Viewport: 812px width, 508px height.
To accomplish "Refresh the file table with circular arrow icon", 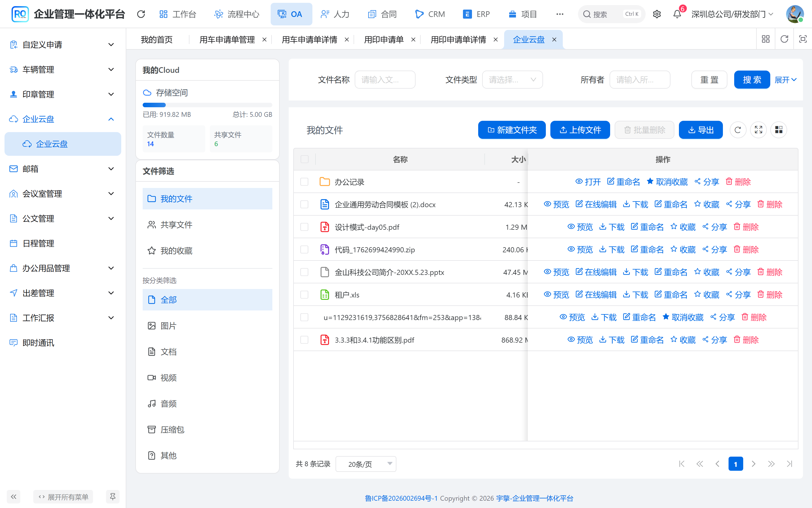I will tap(738, 130).
